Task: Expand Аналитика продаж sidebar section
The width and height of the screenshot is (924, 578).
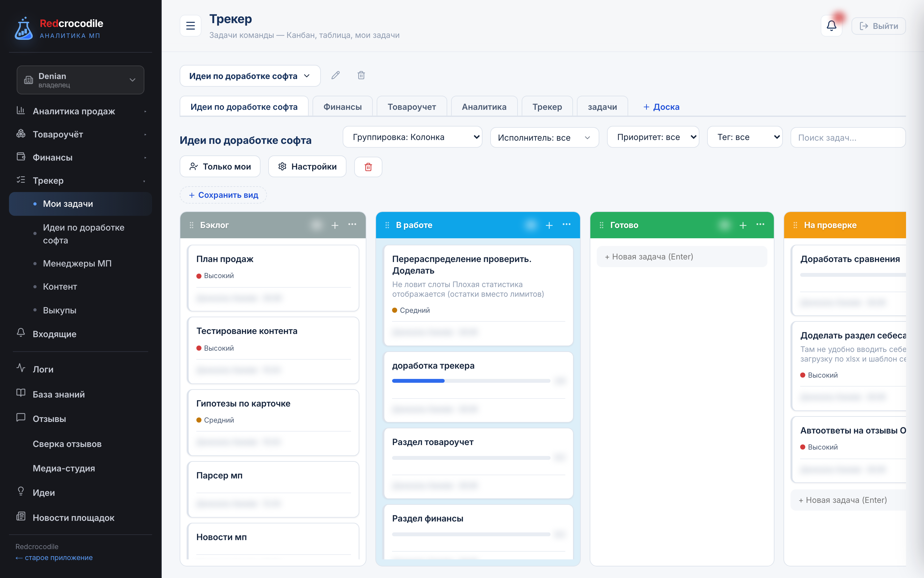Action: [81, 111]
